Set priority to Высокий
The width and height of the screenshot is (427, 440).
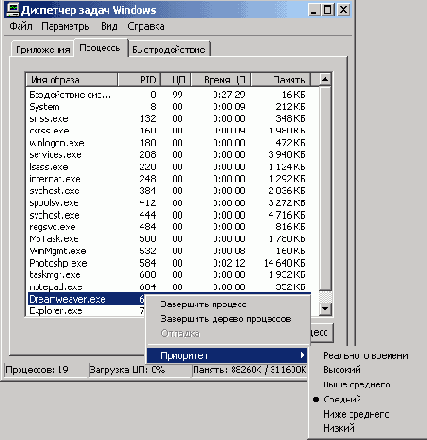[x=342, y=370]
